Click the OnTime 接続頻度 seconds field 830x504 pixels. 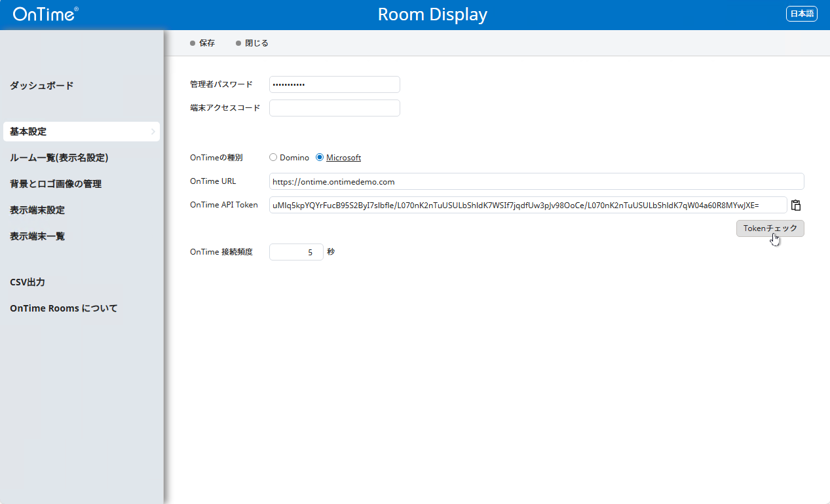pyautogui.click(x=296, y=252)
